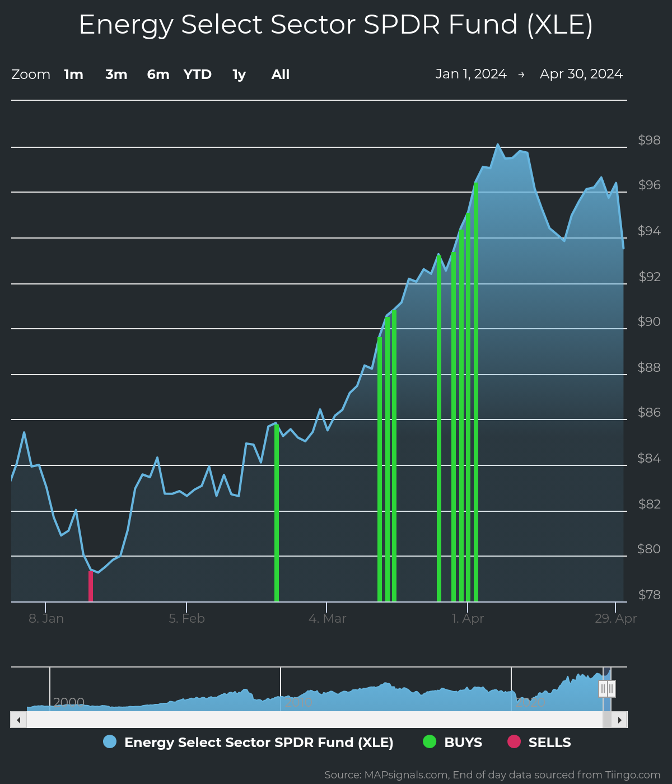Hide the SELLS series via legend
This screenshot has width=672, height=784.
(549, 742)
